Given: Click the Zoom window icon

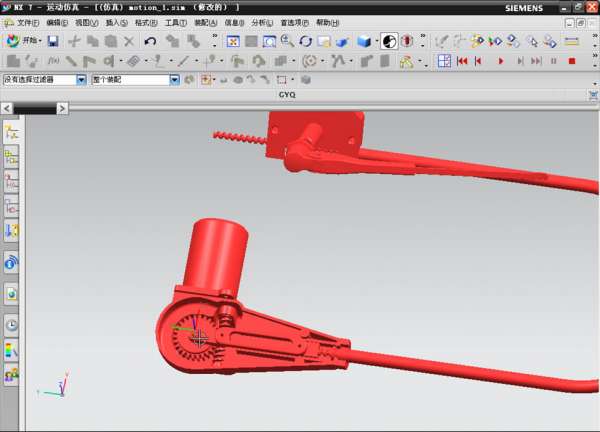Looking at the screenshot, I should (x=269, y=41).
